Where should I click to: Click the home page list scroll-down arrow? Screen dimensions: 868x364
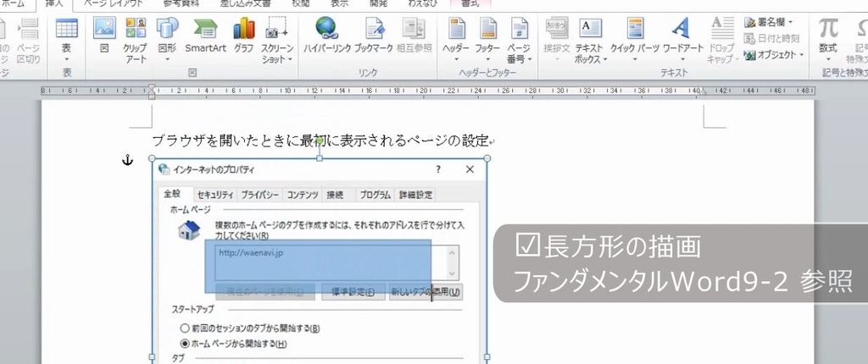(x=452, y=273)
